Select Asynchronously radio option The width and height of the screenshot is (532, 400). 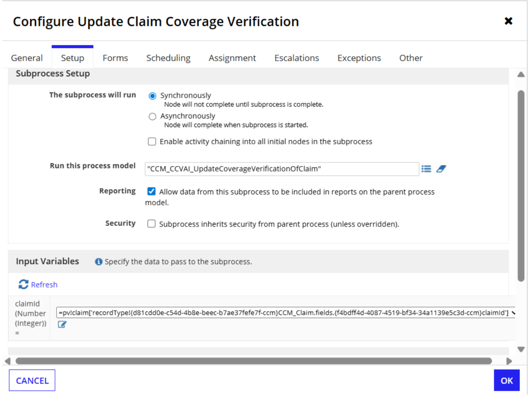pos(152,116)
